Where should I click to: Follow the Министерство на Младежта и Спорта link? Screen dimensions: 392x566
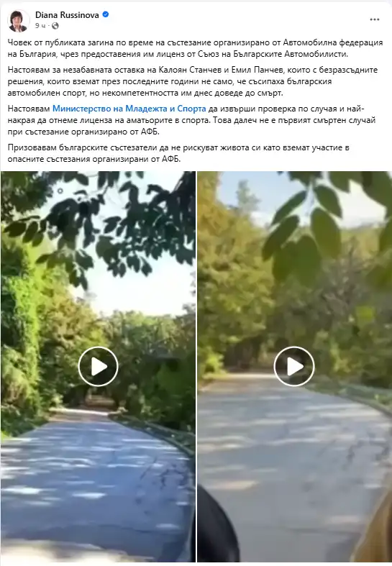(129, 109)
